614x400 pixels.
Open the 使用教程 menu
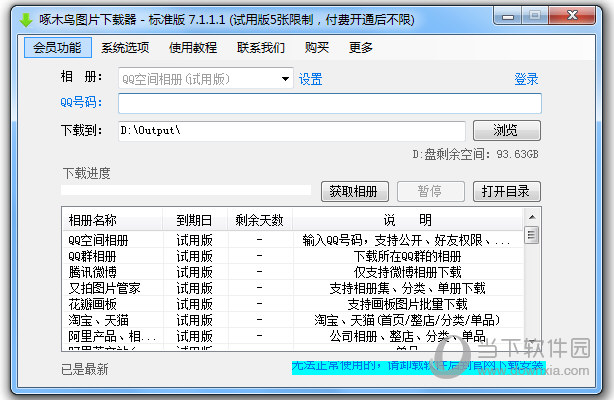193,47
